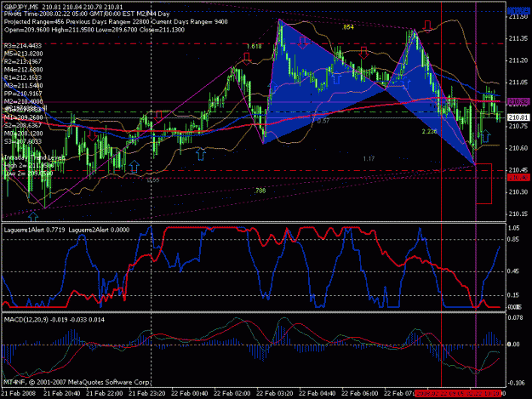Viewport: 532px width, 399px height.
Task: Click the 'Open=209.9600 High=211.9500' line
Action: (x=94, y=30)
